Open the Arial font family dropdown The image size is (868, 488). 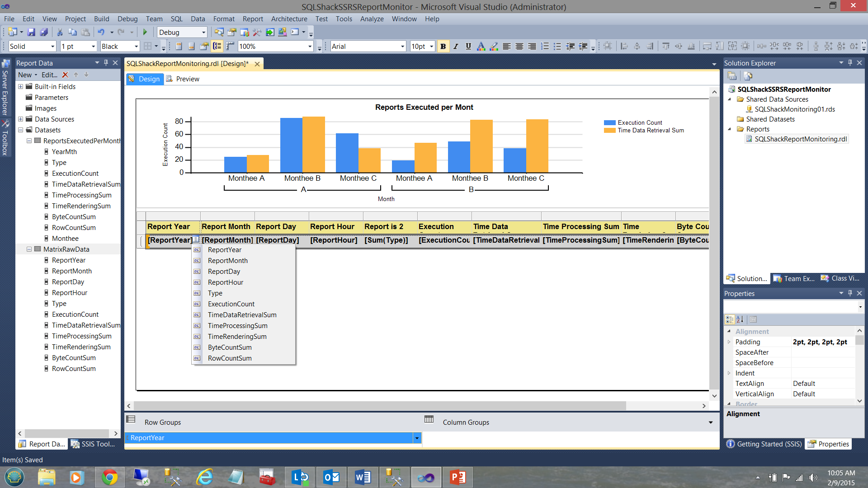(402, 47)
